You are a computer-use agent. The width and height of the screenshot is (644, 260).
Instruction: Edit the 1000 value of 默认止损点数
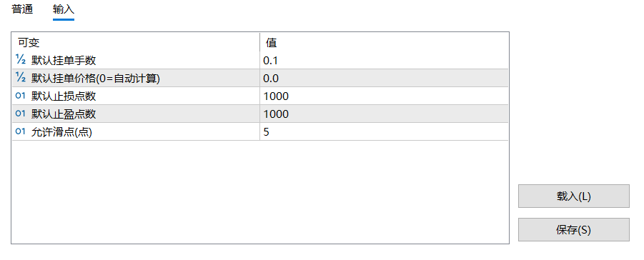(x=384, y=96)
